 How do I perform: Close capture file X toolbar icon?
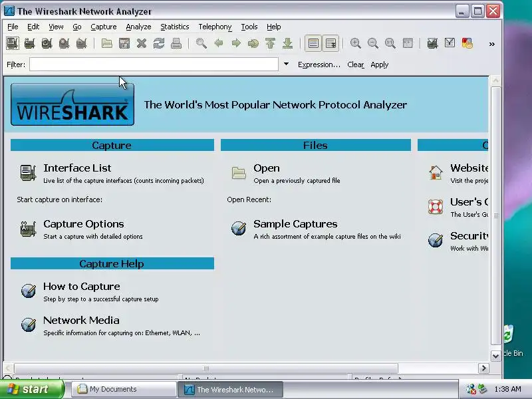(x=142, y=43)
